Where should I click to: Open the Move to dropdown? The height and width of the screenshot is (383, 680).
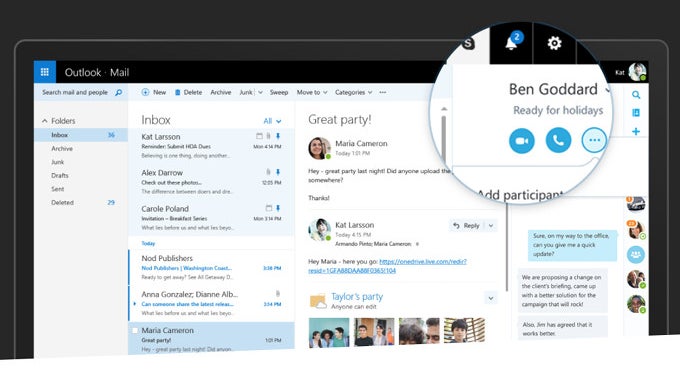[x=312, y=92]
